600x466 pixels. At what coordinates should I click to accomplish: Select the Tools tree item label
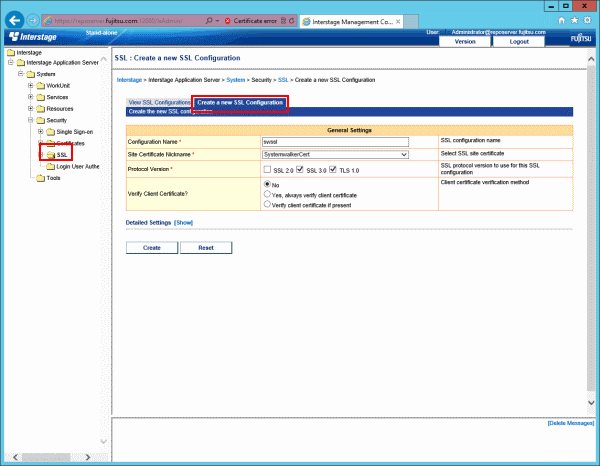pyautogui.click(x=53, y=178)
